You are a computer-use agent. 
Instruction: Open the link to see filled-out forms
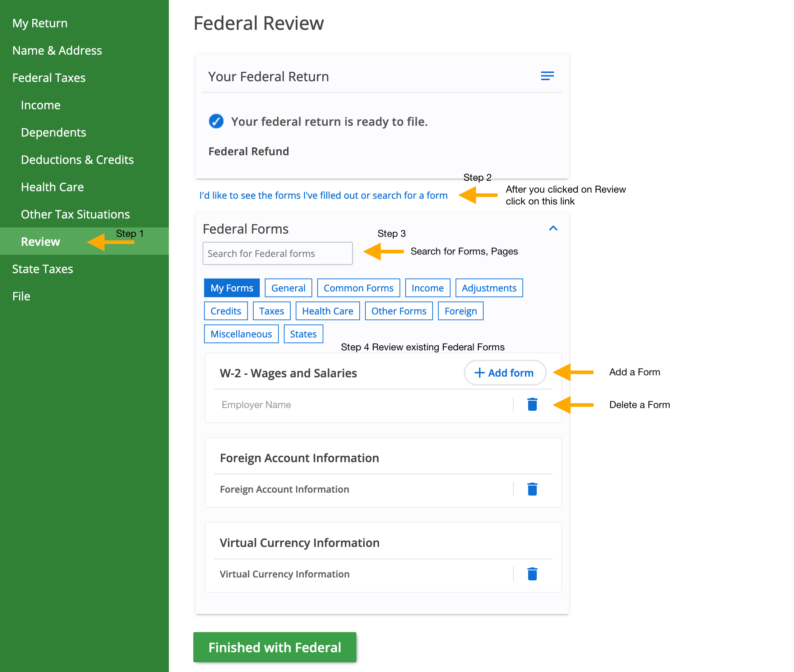point(323,195)
